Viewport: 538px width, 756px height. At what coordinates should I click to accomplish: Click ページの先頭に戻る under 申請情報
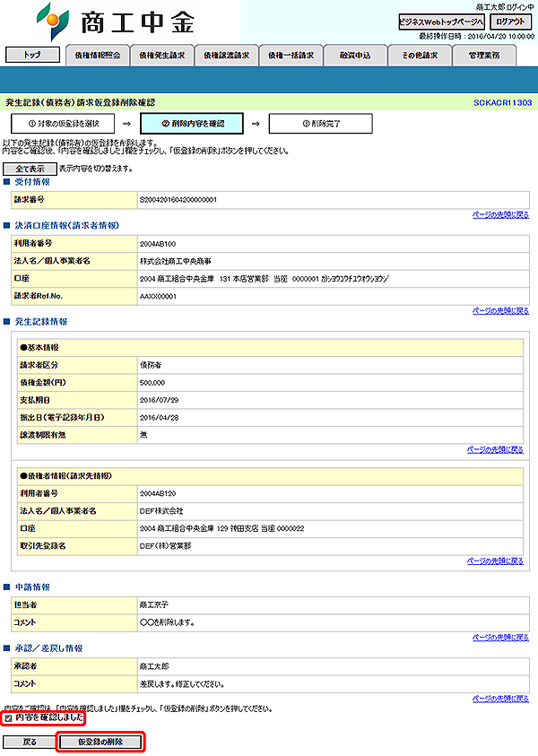[500, 638]
